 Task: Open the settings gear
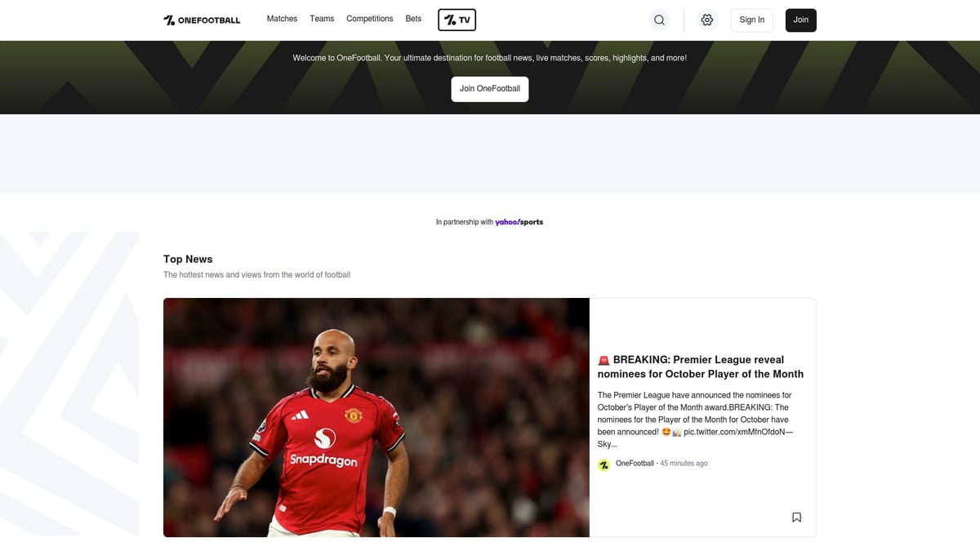(706, 20)
